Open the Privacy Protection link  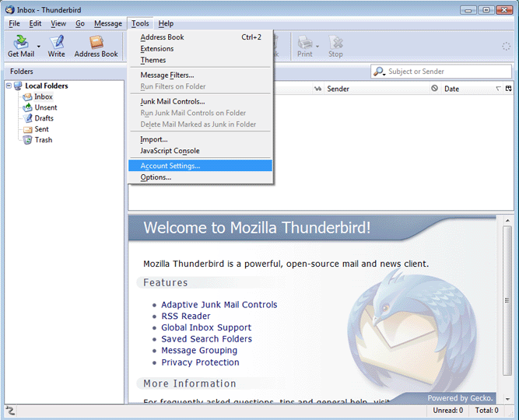[200, 362]
